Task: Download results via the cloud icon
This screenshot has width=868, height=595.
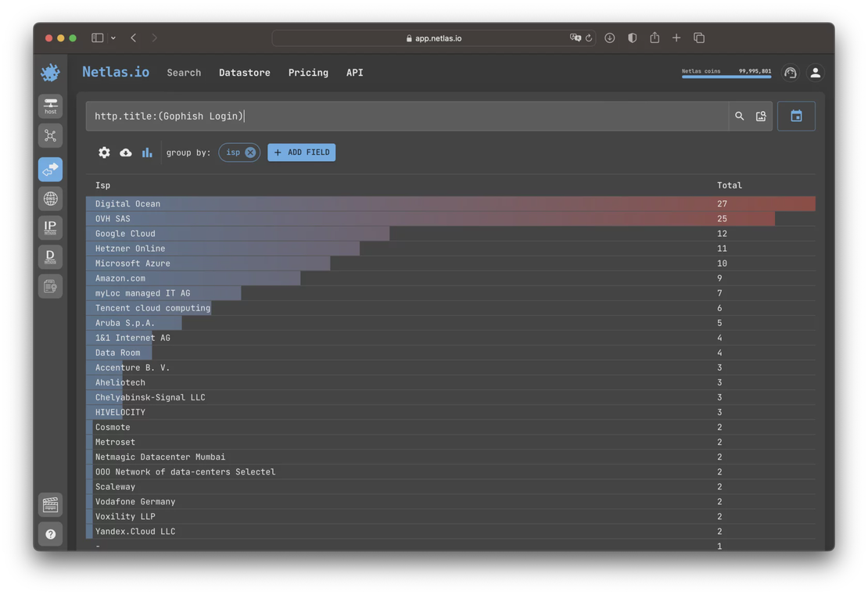Action: pyautogui.click(x=125, y=152)
